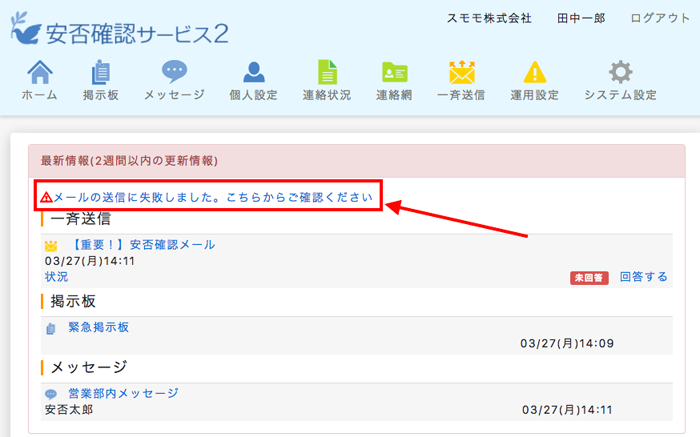The height and width of the screenshot is (437, 700).
Task: Open the メールの送信に失敗しました notice link
Action: [213, 197]
